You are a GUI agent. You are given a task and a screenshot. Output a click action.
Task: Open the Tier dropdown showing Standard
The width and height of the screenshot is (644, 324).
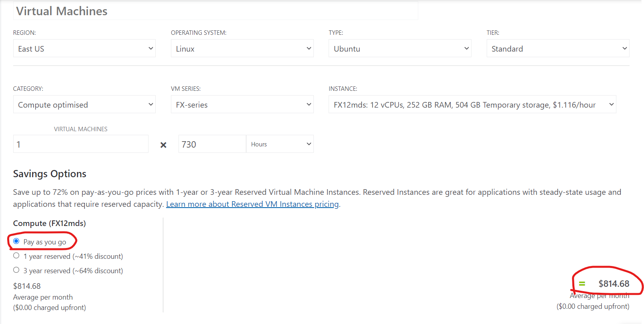(558, 48)
